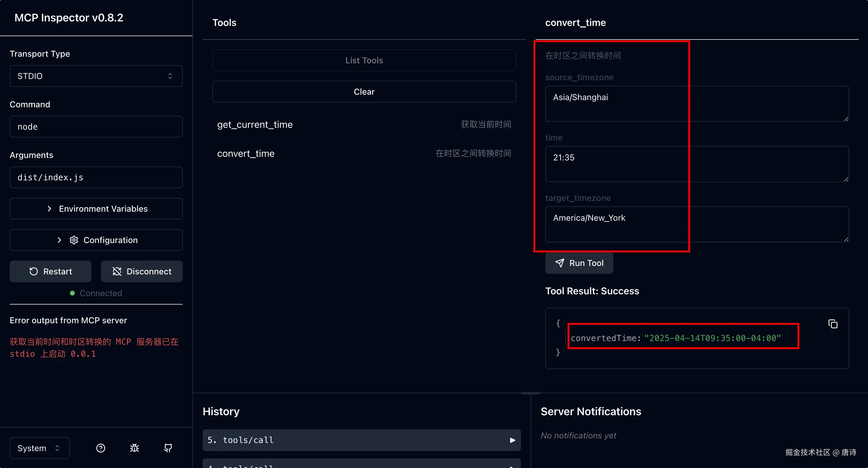This screenshot has height=468, width=868.
Task: Expand history entry 5 tools/call
Action: 361,440
